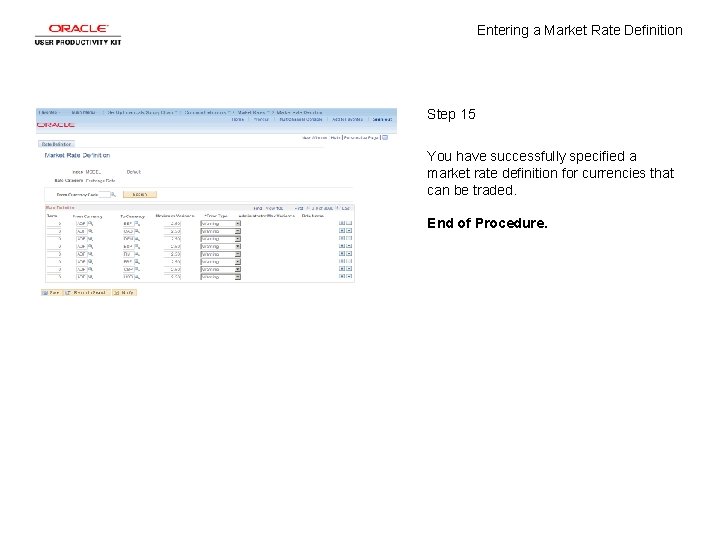Screen dimensions: 720x540
Task: Click the Return to Search button
Action: tap(86, 292)
